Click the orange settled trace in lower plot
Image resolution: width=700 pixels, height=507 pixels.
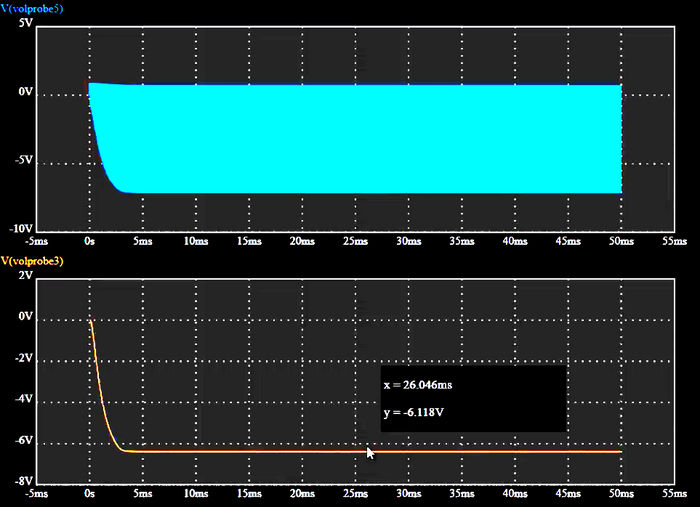(x=371, y=452)
